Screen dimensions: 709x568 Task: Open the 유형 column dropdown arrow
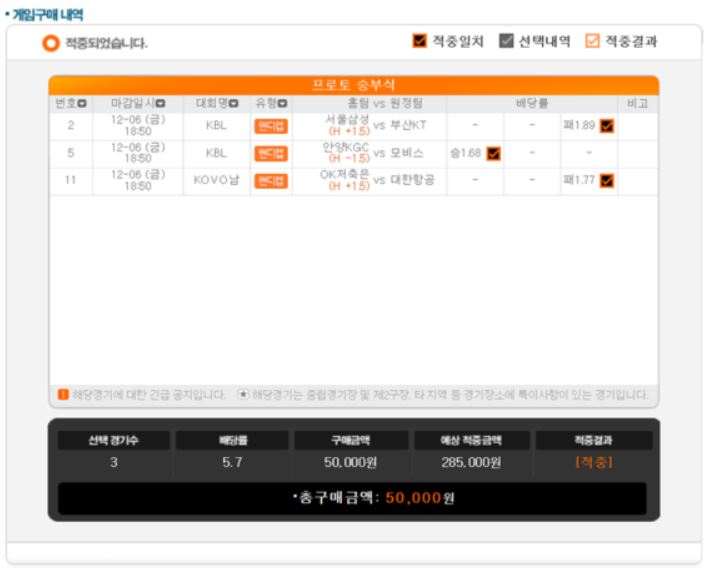tap(282, 104)
